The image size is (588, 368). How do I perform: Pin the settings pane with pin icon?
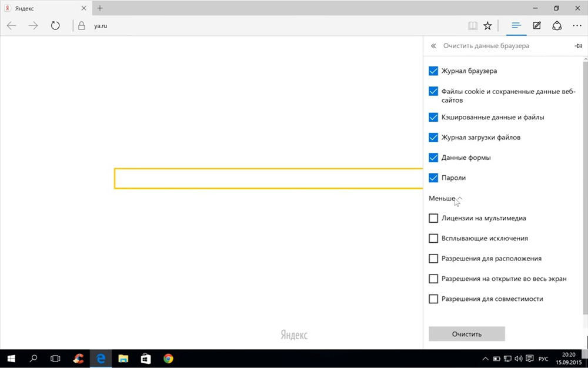(578, 46)
